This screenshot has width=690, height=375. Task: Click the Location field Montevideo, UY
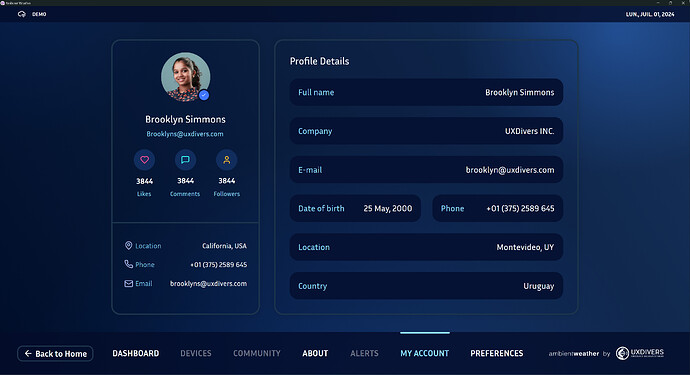click(x=426, y=247)
